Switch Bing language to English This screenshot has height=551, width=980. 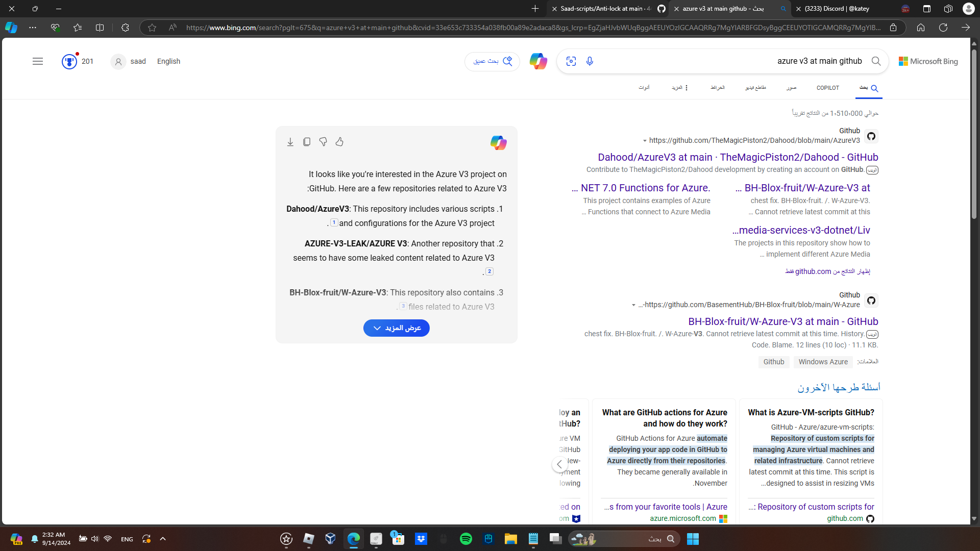pyautogui.click(x=168, y=61)
